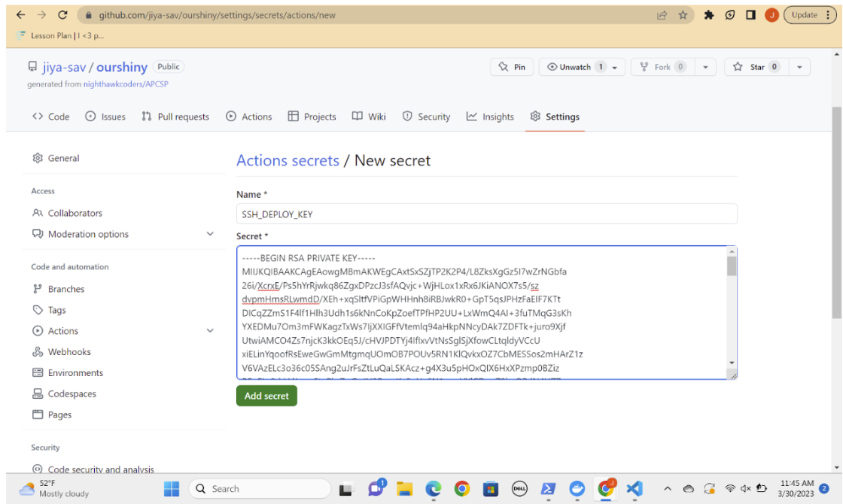Screen dimensions: 843x504
Task: Show hidden system tray icons
Action: tap(667, 489)
